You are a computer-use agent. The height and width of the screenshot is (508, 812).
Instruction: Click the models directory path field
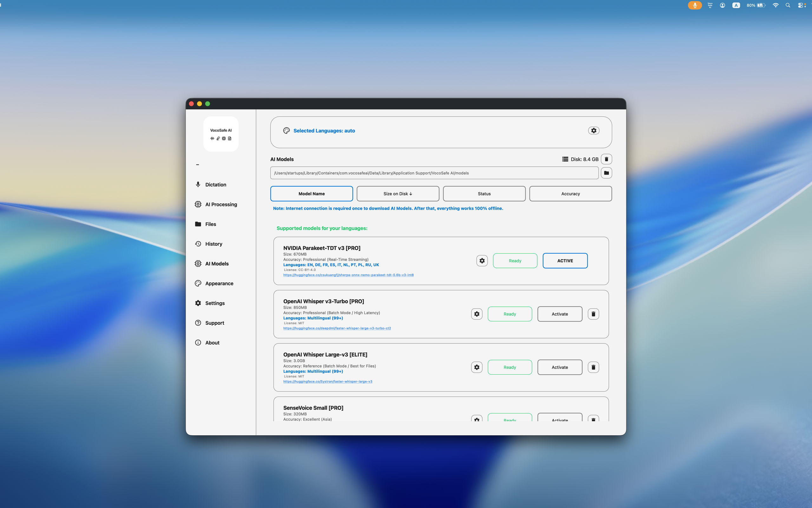434,173
